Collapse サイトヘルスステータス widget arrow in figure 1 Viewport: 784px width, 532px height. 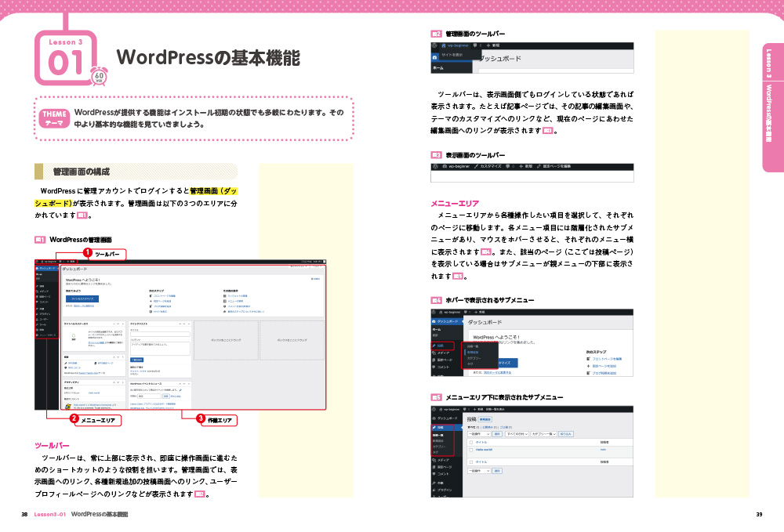click(x=124, y=324)
